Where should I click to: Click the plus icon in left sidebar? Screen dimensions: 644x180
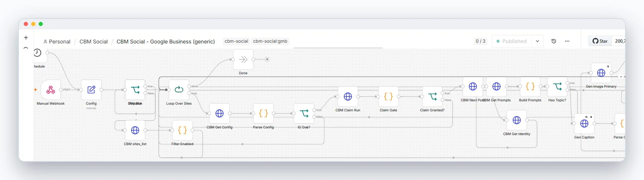(x=26, y=37)
